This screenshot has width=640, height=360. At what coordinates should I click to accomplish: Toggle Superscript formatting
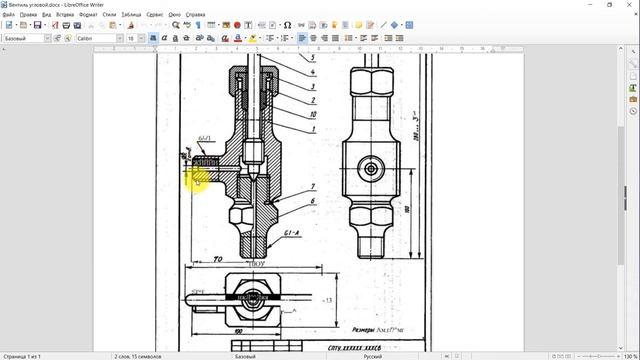pyautogui.click(x=199, y=38)
